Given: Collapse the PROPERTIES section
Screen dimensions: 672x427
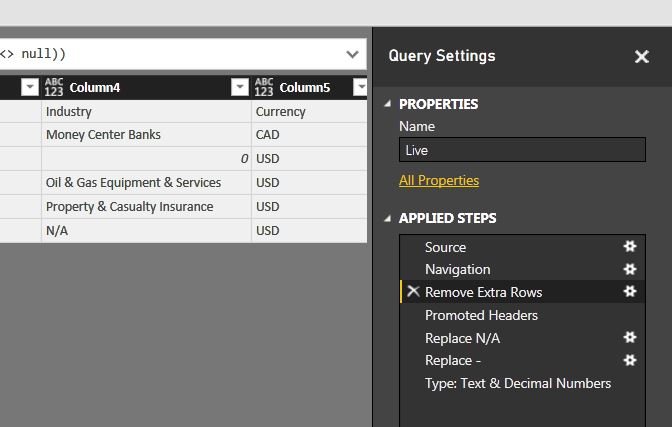Looking at the screenshot, I should point(388,105).
